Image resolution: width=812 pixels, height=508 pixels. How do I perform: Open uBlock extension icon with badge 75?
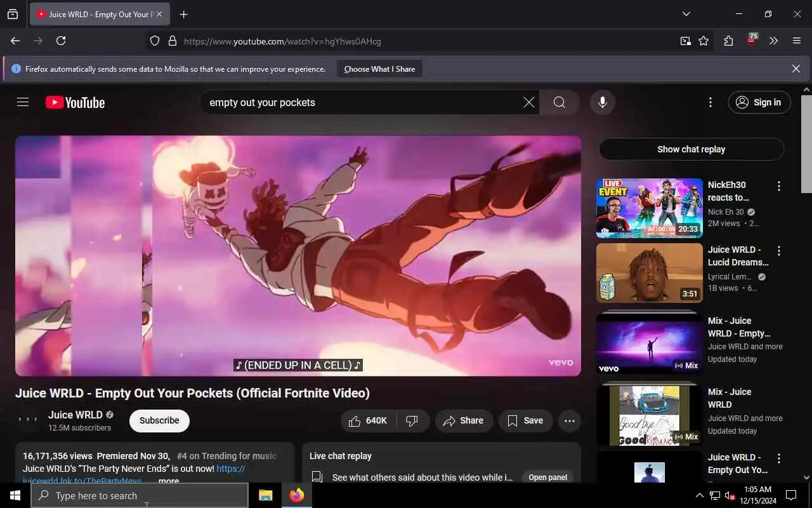tap(752, 40)
